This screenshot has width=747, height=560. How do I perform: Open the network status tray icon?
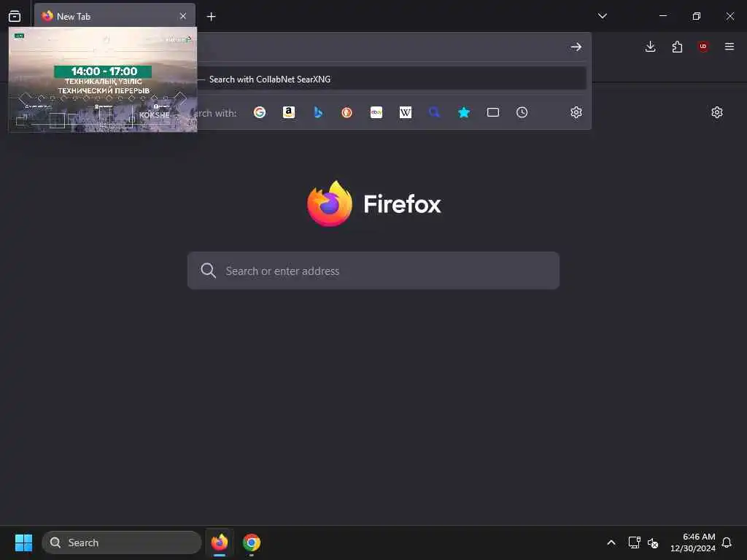click(x=634, y=542)
